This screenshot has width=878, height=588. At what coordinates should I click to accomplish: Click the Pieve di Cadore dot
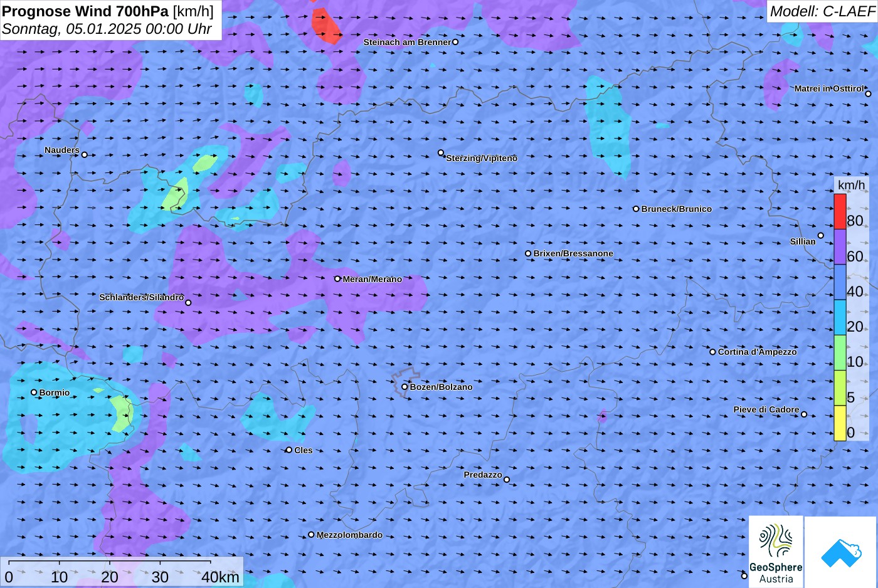click(x=804, y=414)
